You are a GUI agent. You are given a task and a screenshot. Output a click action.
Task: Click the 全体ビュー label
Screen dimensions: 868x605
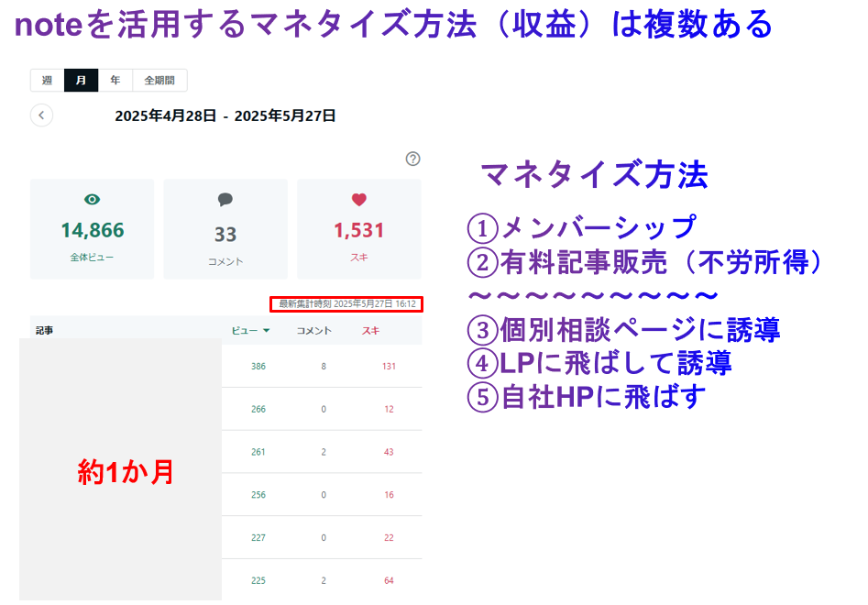[x=92, y=258]
